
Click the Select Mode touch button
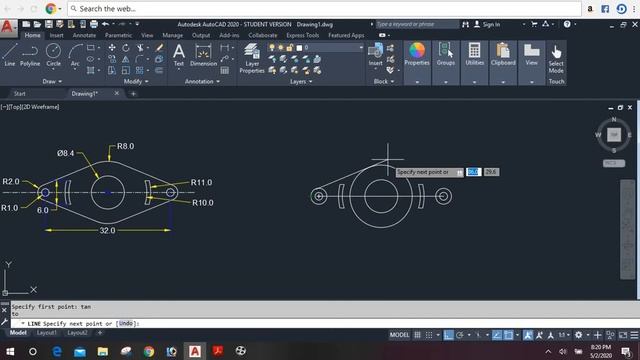tap(556, 60)
